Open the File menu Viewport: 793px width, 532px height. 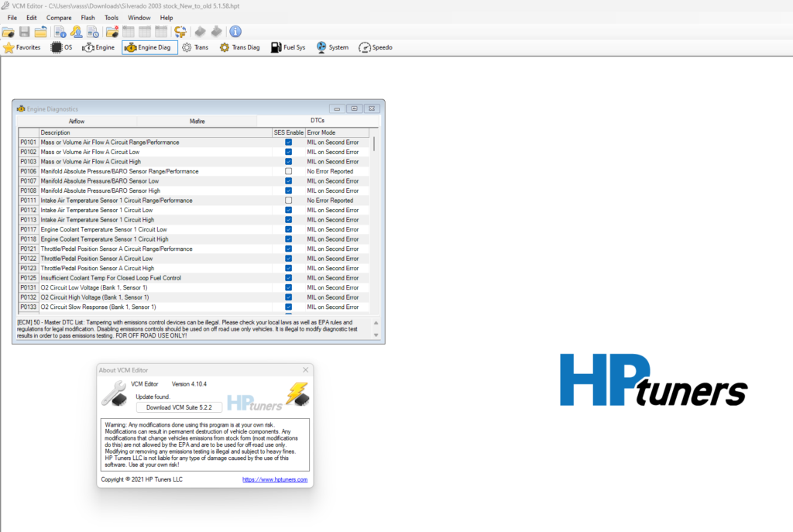tap(12, 18)
